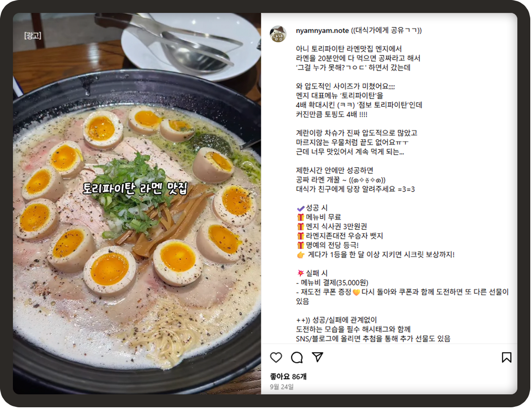Screen dimensions: 532x409
Task: Open the nyamnyam.note profile avatar
Action: (278, 34)
